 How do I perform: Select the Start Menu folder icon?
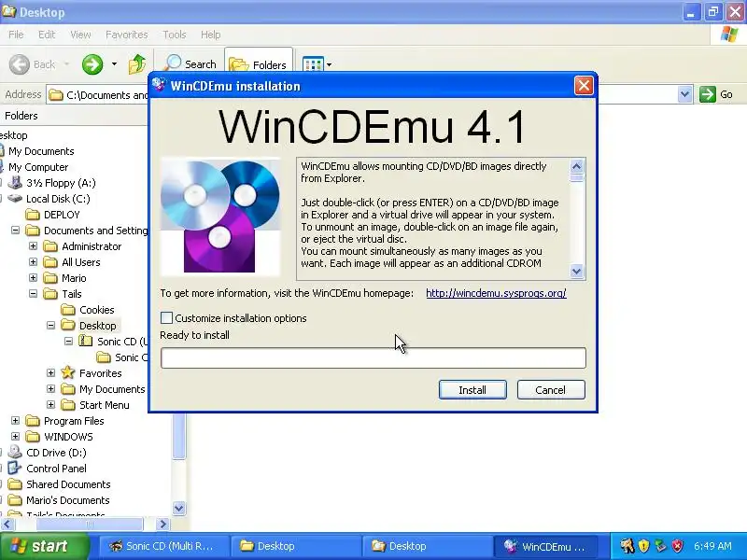68,405
